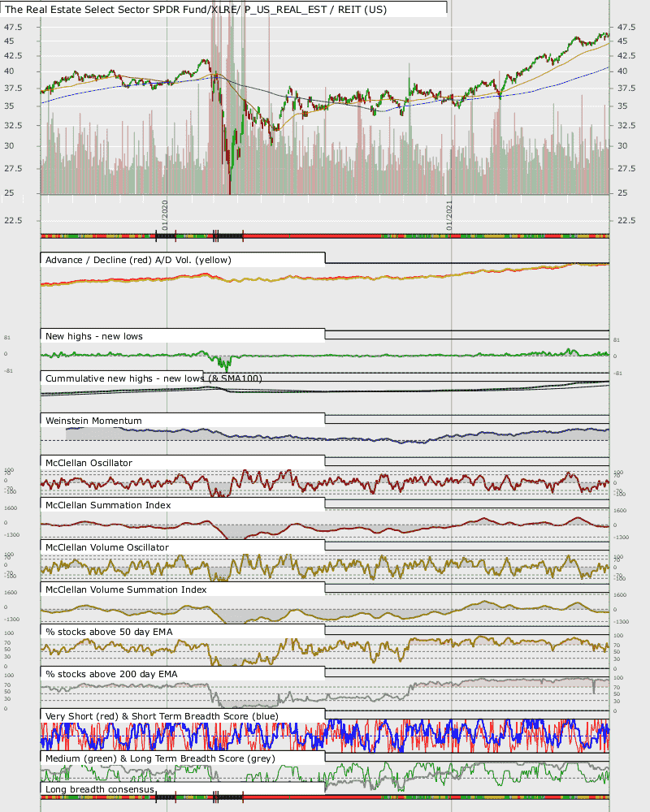Click the % stocks above 50 day EMA label

pos(109,632)
